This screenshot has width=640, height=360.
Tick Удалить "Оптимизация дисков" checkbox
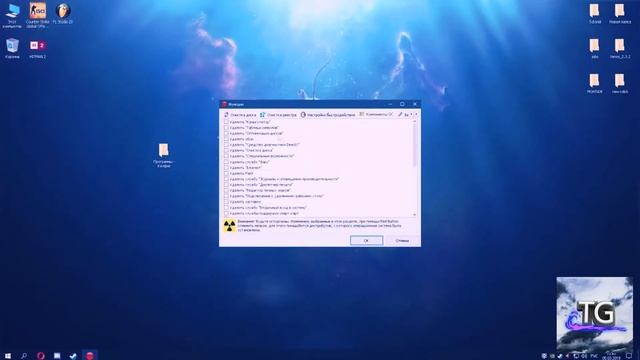226,133
